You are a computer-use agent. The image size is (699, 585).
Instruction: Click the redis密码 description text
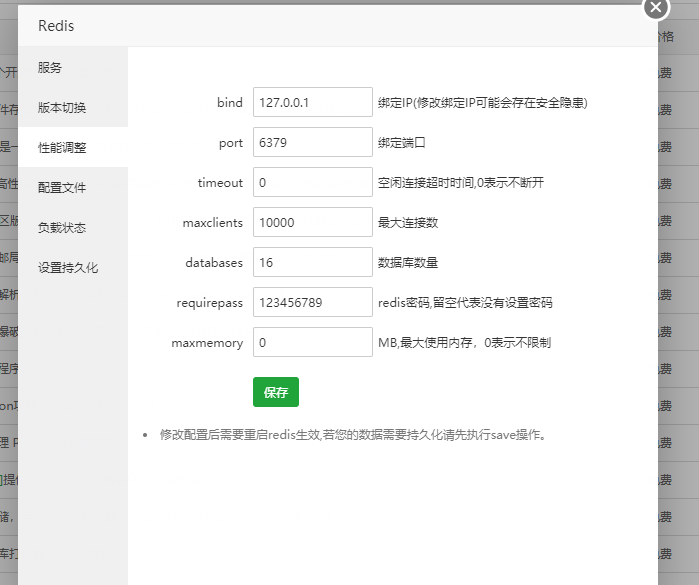click(x=465, y=303)
